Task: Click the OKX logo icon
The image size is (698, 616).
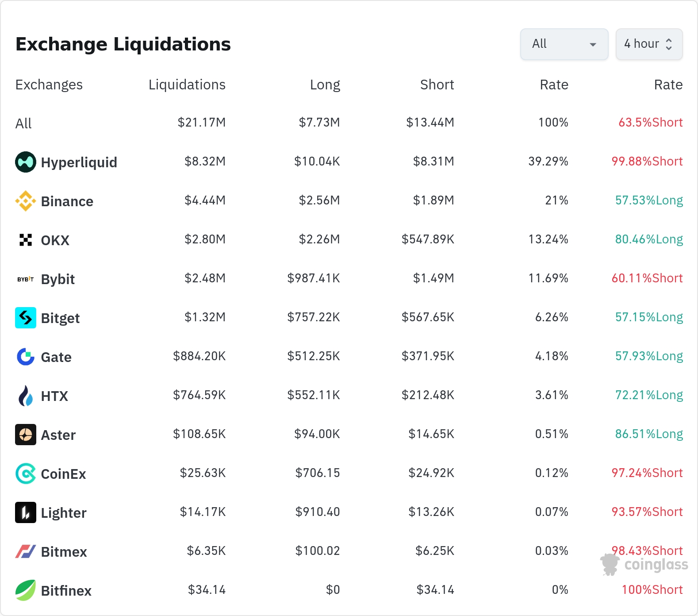Action: pyautogui.click(x=26, y=240)
